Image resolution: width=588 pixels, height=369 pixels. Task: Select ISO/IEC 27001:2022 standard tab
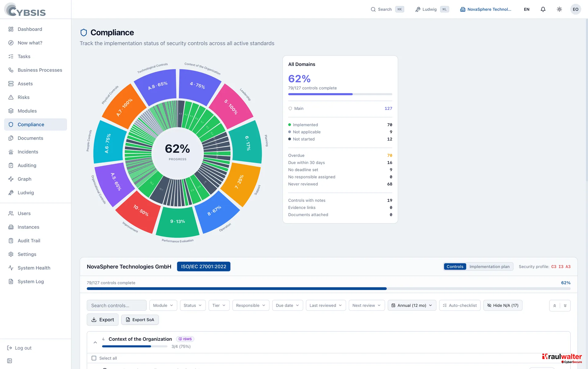203,267
